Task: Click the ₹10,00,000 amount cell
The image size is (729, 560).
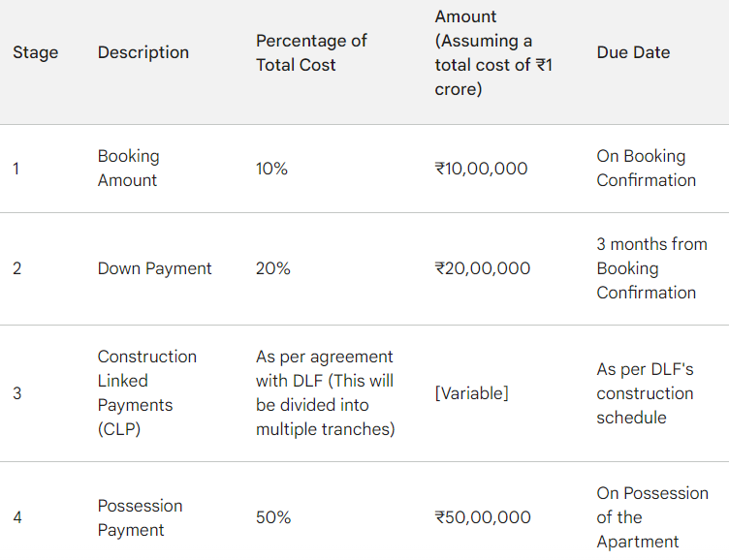Action: point(481,169)
